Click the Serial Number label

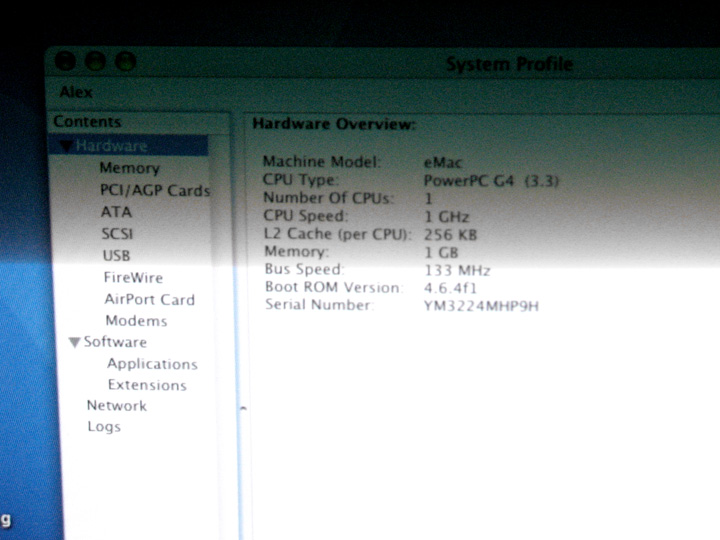click(319, 305)
